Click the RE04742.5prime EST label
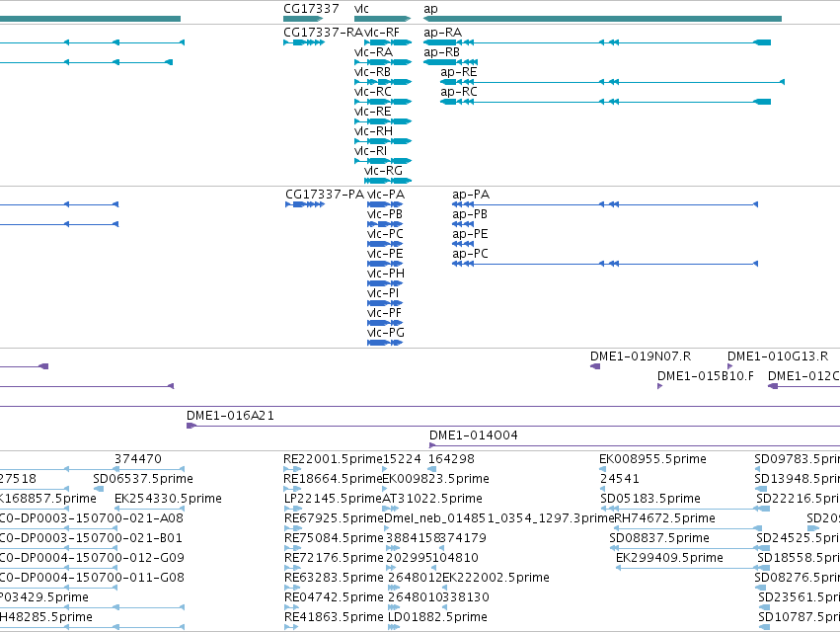This screenshot has height=632, width=840. pyautogui.click(x=334, y=597)
